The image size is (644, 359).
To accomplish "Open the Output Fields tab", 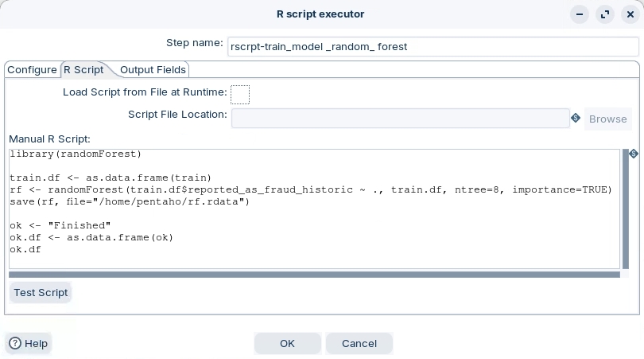I will click(x=153, y=69).
